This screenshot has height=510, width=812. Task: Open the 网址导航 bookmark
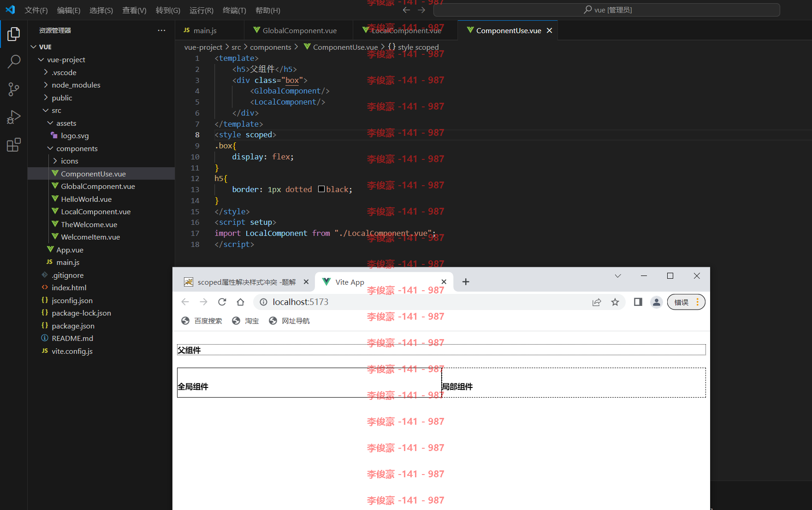click(289, 321)
